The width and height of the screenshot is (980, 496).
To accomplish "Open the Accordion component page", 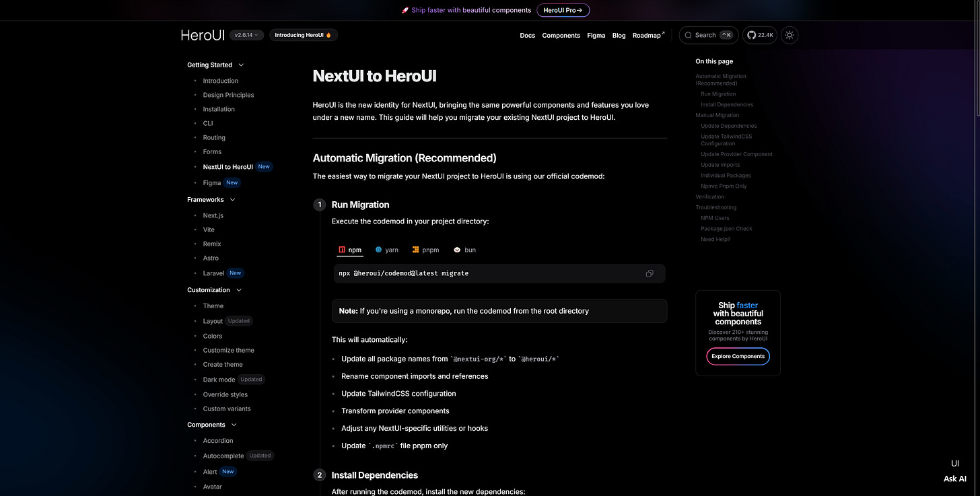I will click(218, 441).
